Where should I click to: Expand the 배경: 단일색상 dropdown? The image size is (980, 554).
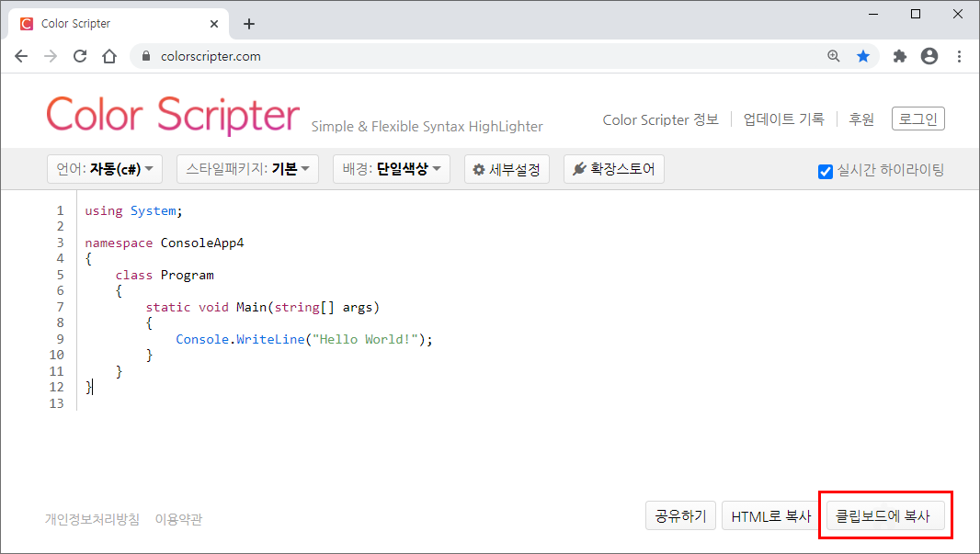392,169
